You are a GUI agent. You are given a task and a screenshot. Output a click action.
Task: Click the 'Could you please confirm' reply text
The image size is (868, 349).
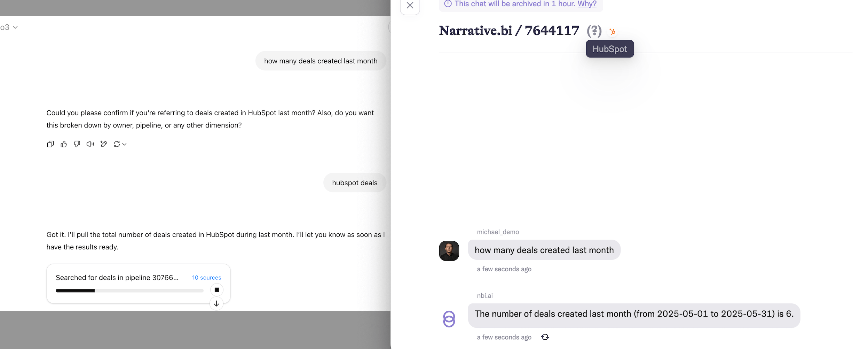pos(210,119)
